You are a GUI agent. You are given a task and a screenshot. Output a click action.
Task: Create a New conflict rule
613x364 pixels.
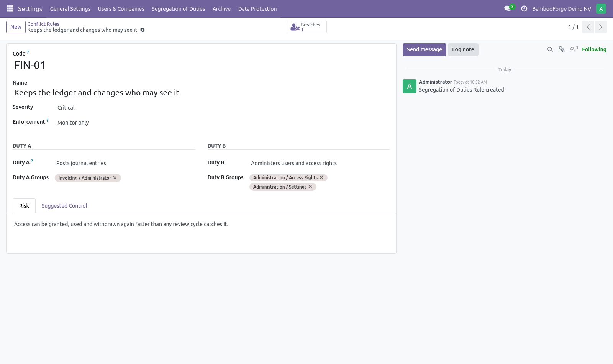pos(16,27)
